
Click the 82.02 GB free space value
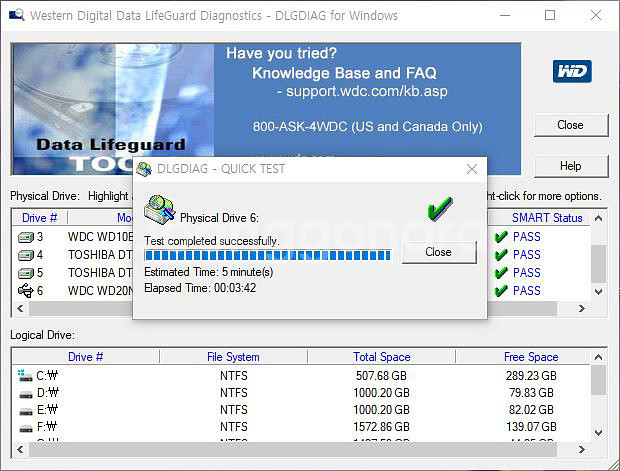pos(531,410)
